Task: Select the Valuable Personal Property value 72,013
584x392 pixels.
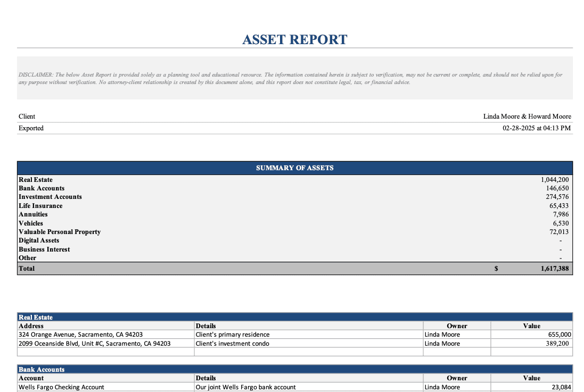Action: pyautogui.click(x=558, y=232)
